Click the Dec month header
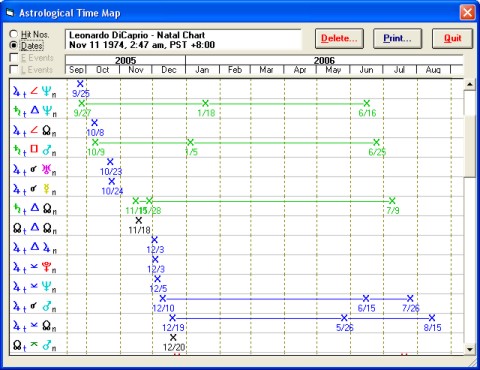The height and width of the screenshot is (370, 480). tap(169, 70)
